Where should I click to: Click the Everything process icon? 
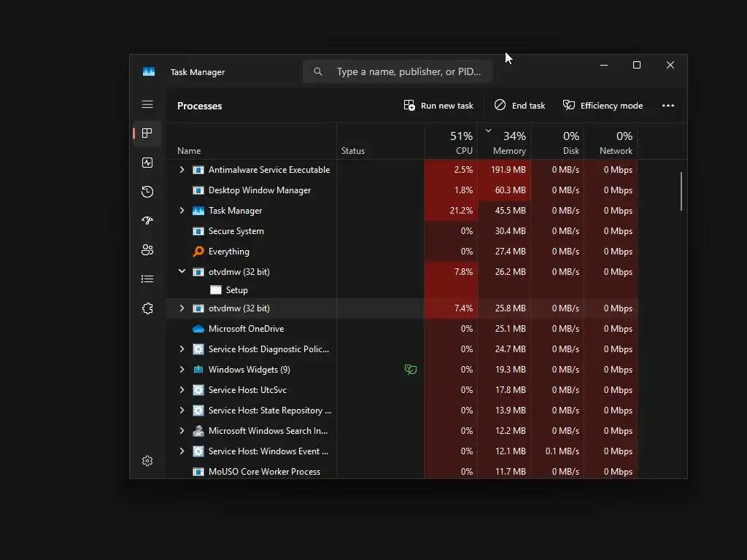click(x=198, y=252)
